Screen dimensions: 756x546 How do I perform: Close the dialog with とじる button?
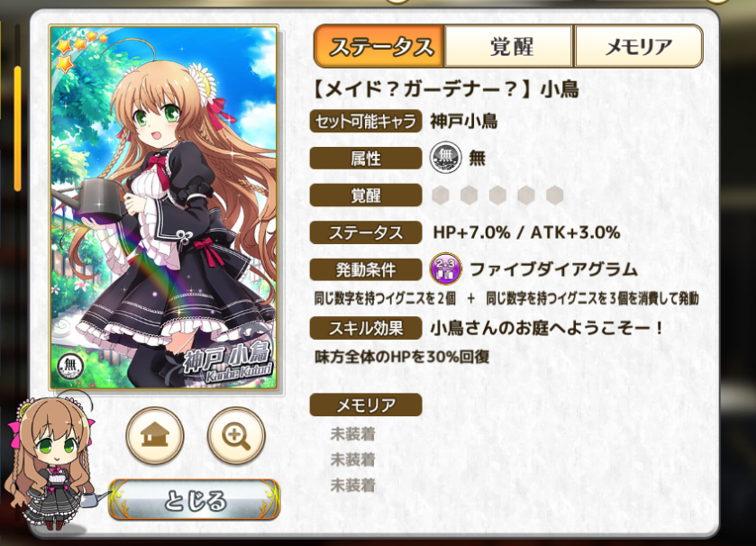point(195,500)
